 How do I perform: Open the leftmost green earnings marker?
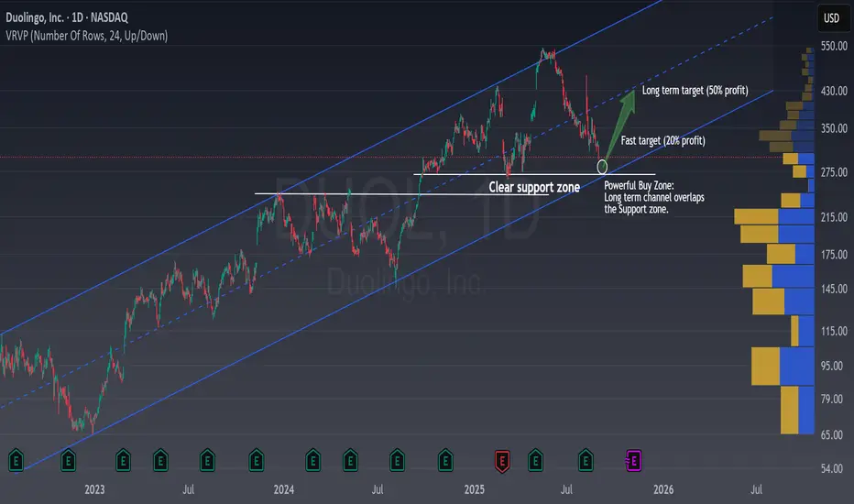(16, 461)
